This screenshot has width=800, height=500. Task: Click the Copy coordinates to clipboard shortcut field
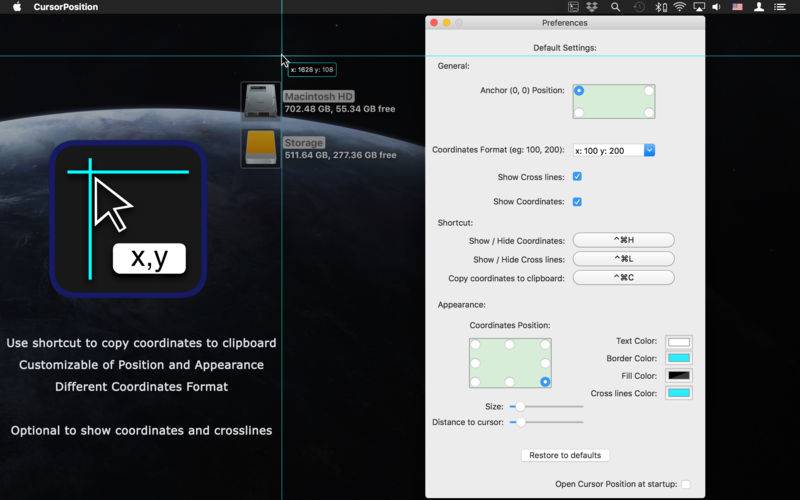coord(623,278)
